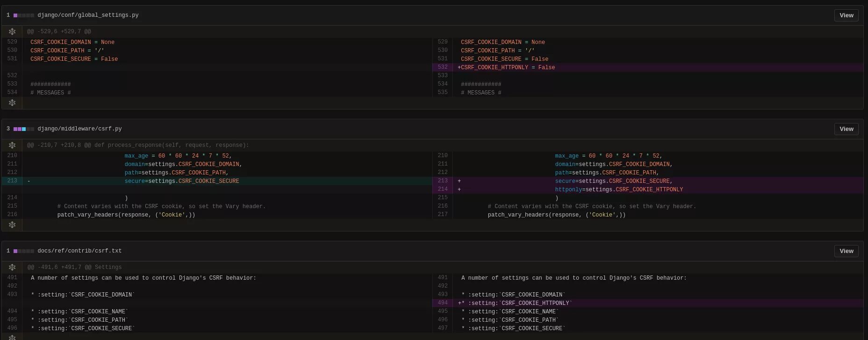Select added line number 532 in global_settings.py
This screenshot has height=340, width=868.
(442, 67)
